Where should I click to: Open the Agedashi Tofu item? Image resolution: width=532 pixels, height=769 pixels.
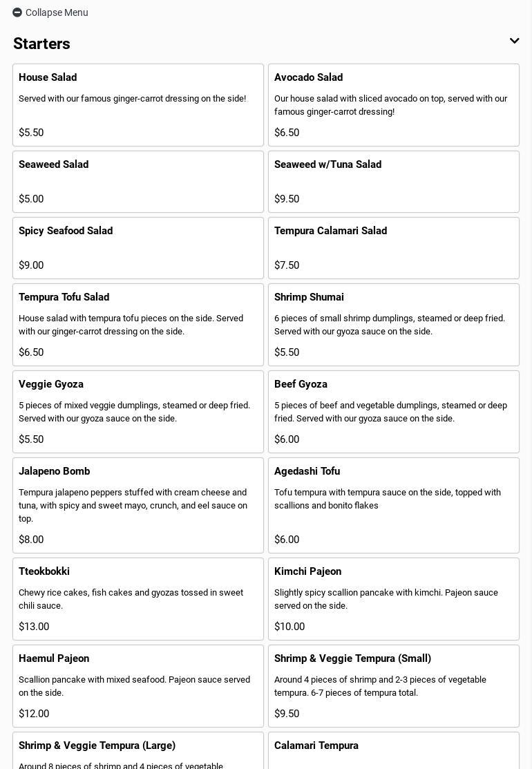pyautogui.click(x=394, y=505)
